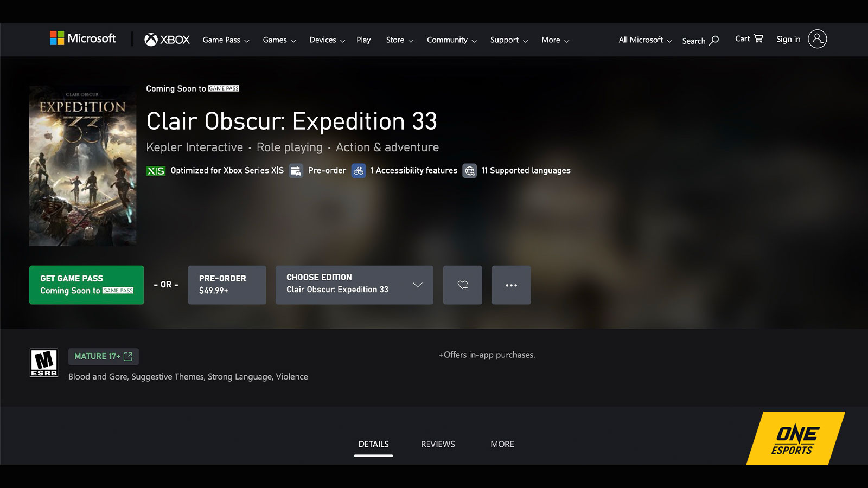Click the Microsoft logo

(82, 38)
